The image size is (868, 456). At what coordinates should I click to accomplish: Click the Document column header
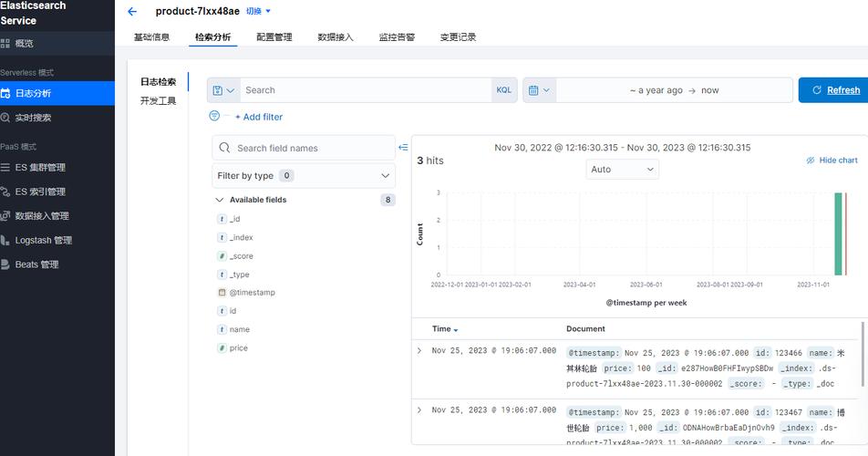(585, 328)
